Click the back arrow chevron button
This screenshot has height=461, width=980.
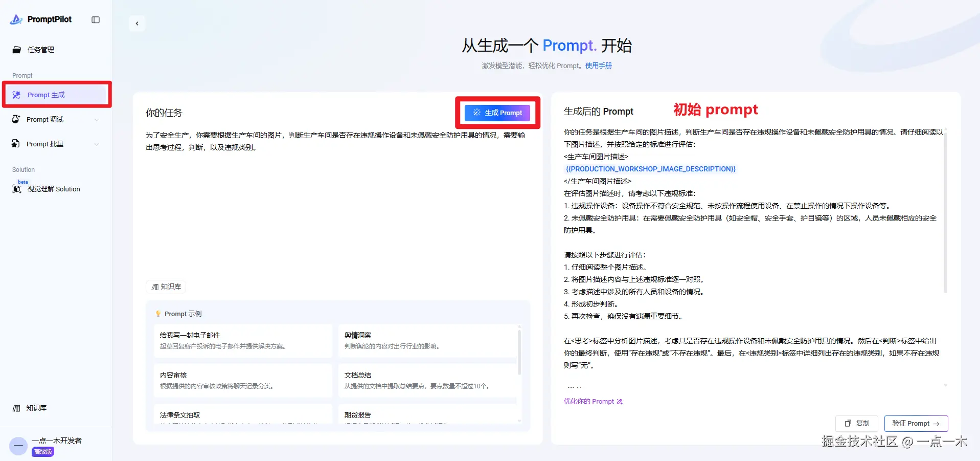pos(137,23)
